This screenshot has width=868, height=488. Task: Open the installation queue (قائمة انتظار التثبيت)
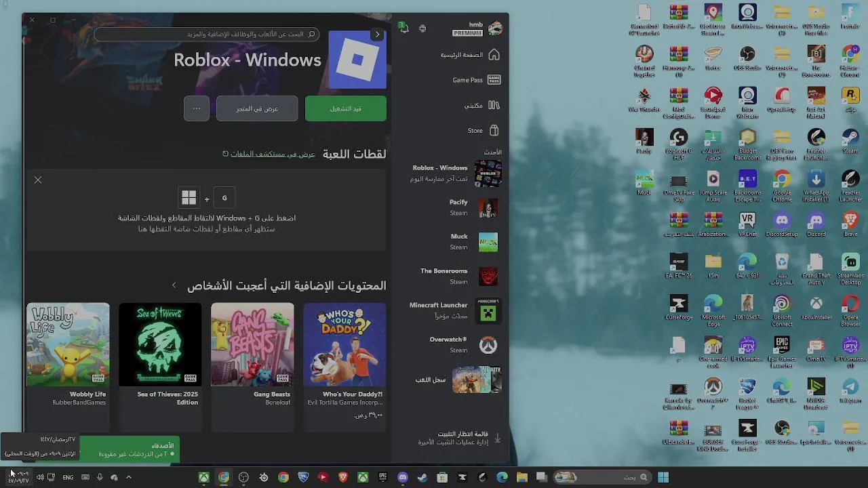(x=460, y=438)
